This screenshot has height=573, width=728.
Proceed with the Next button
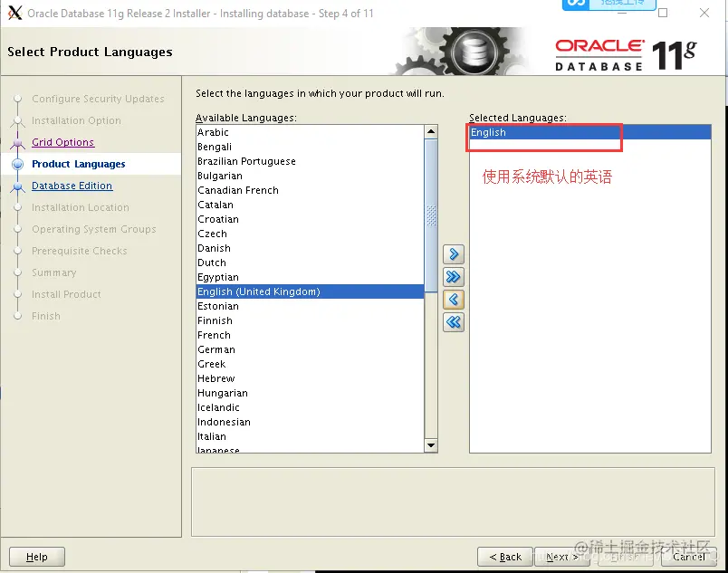[x=561, y=557]
